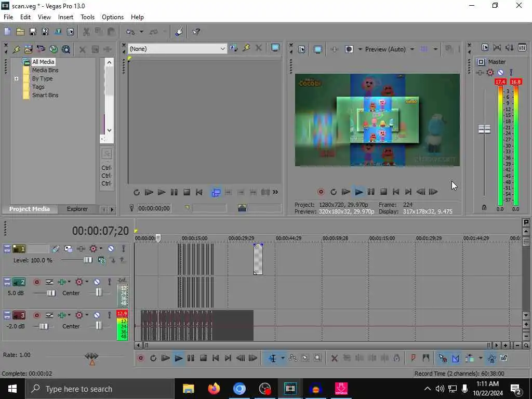
Task: Open the Normal Edit Tool dropdown arrow
Action: point(282,358)
